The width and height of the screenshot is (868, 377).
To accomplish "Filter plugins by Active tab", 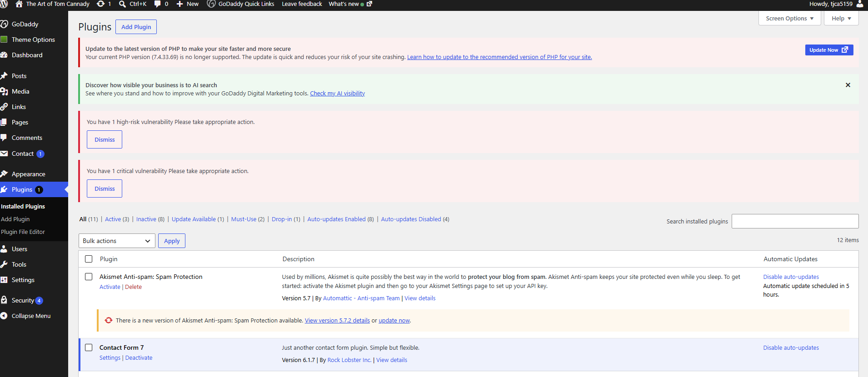I will click(x=113, y=219).
